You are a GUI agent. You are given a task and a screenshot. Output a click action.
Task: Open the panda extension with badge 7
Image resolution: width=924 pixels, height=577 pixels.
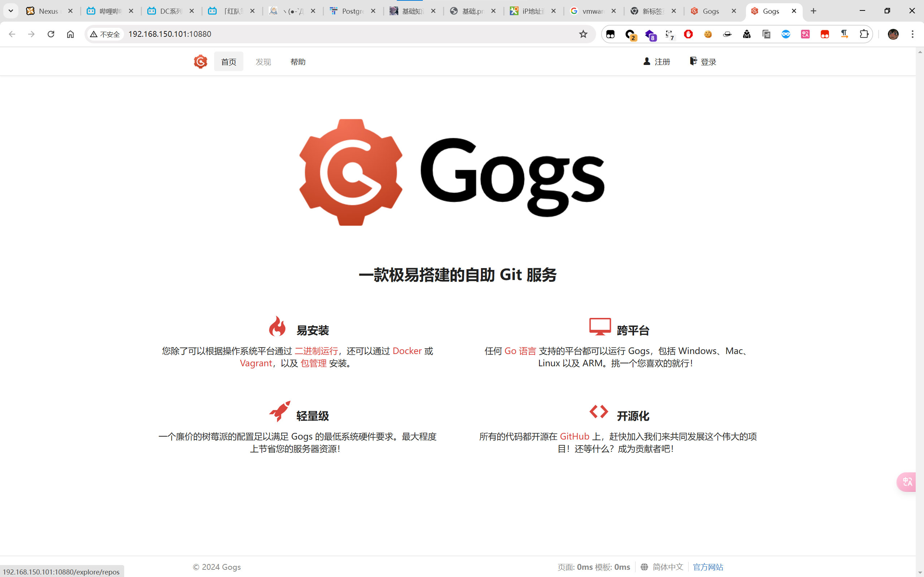tap(669, 34)
